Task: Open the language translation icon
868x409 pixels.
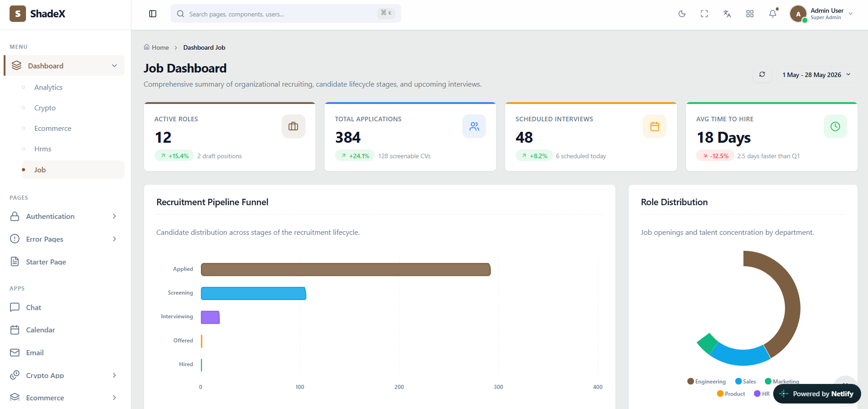Action: click(x=727, y=14)
